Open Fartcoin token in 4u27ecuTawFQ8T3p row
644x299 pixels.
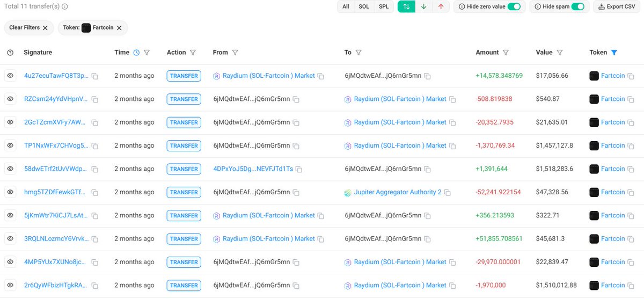tap(613, 76)
